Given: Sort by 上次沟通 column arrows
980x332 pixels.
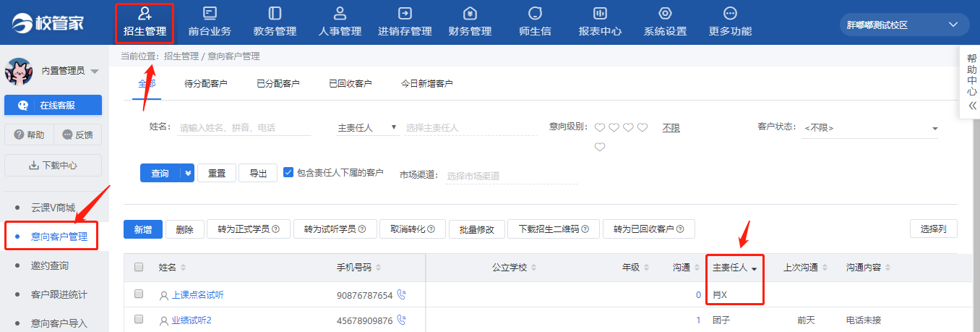Looking at the screenshot, I should (825, 268).
